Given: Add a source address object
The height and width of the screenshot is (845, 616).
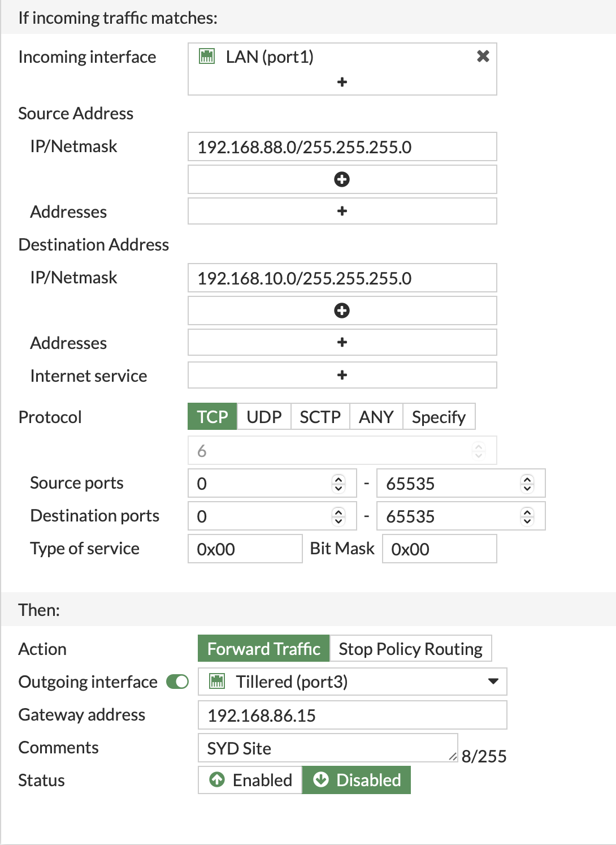Looking at the screenshot, I should click(x=341, y=210).
